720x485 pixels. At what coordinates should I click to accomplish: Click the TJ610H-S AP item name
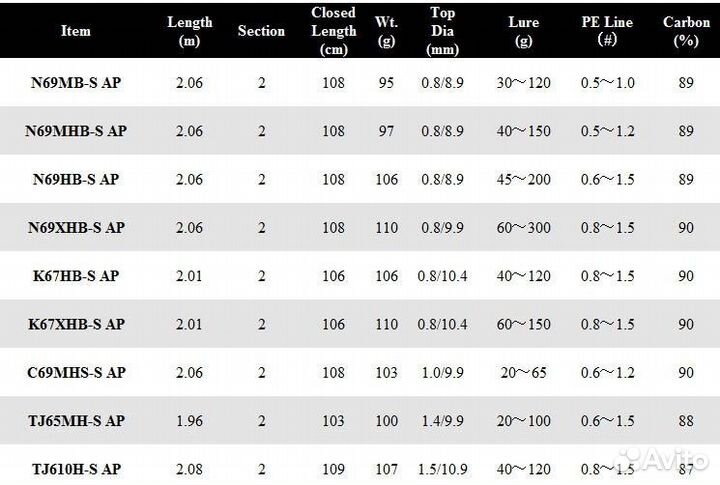pyautogui.click(x=76, y=468)
